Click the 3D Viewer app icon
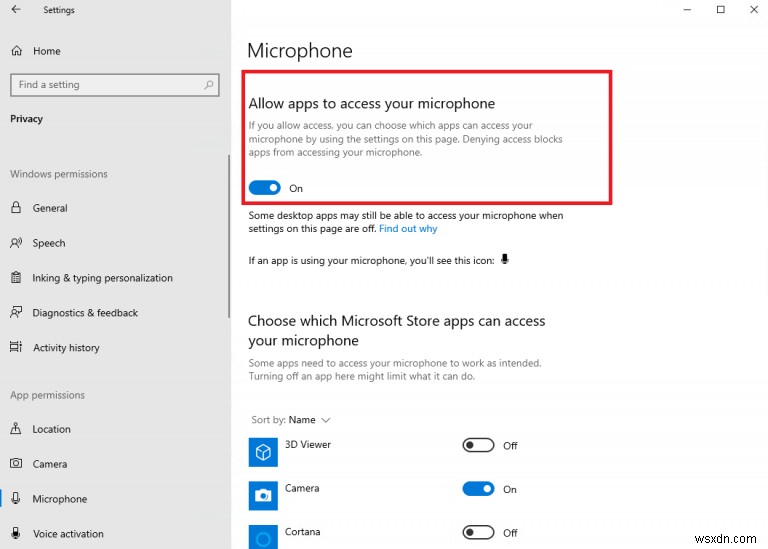The height and width of the screenshot is (549, 768). pos(263,452)
